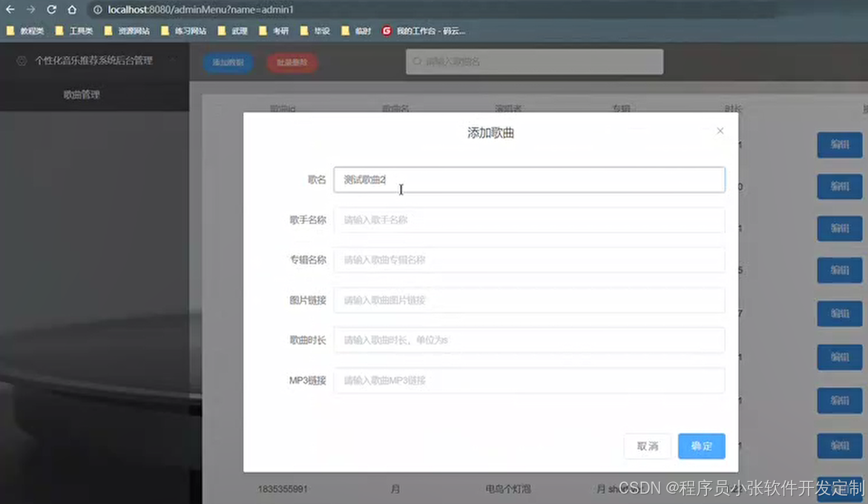Open the 我的工作台 - 码云 bookmark
Image resolution: width=868 pixels, height=504 pixels.
click(424, 31)
